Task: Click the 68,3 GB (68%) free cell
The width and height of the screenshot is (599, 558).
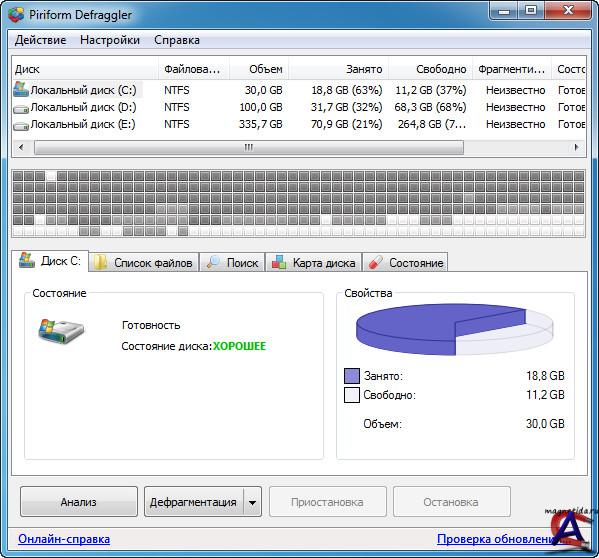Action: pos(431,107)
